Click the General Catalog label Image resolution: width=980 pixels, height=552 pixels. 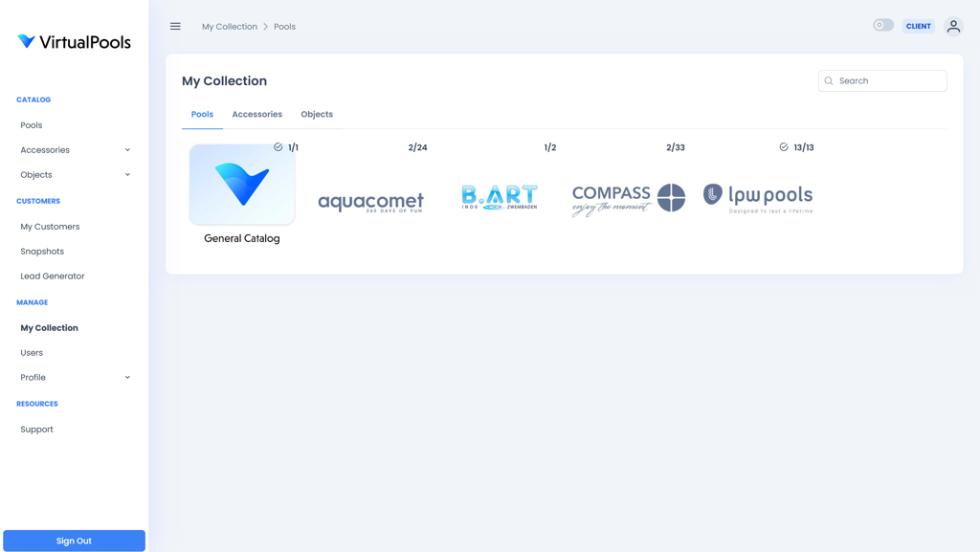242,238
